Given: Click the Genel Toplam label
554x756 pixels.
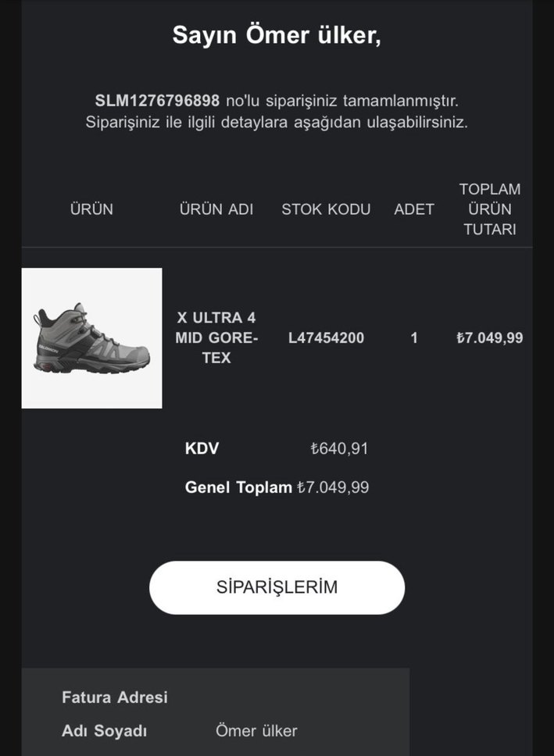Looking at the screenshot, I should [x=238, y=488].
